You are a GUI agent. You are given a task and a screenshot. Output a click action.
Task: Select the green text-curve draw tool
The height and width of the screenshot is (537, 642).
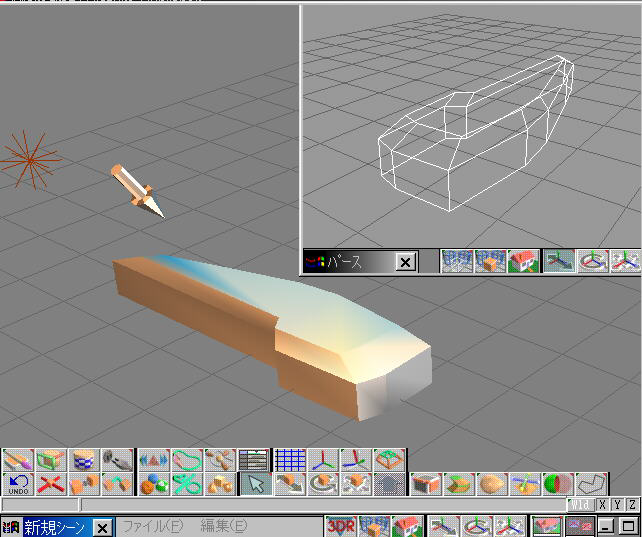pyautogui.click(x=187, y=484)
